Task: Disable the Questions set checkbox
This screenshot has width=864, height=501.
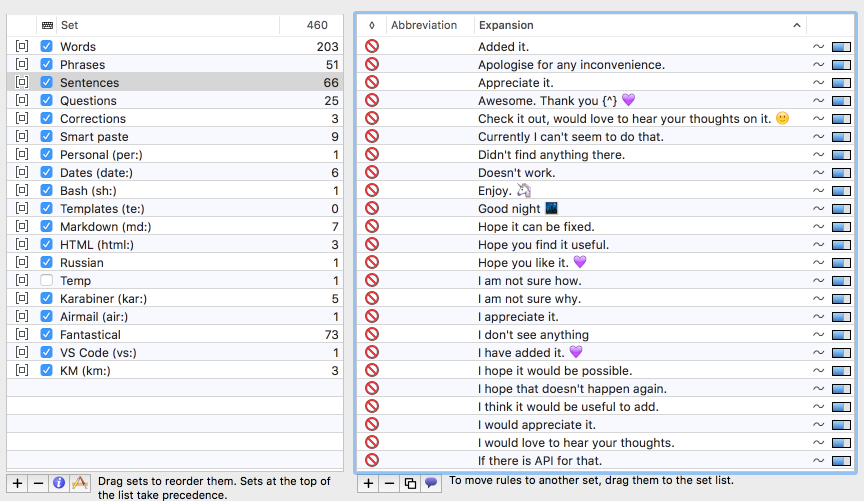Action: tap(46, 100)
